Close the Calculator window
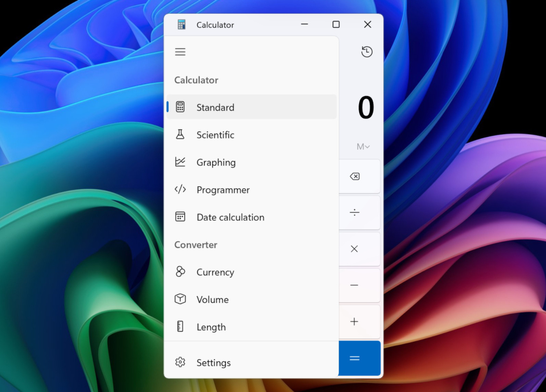 click(x=367, y=24)
